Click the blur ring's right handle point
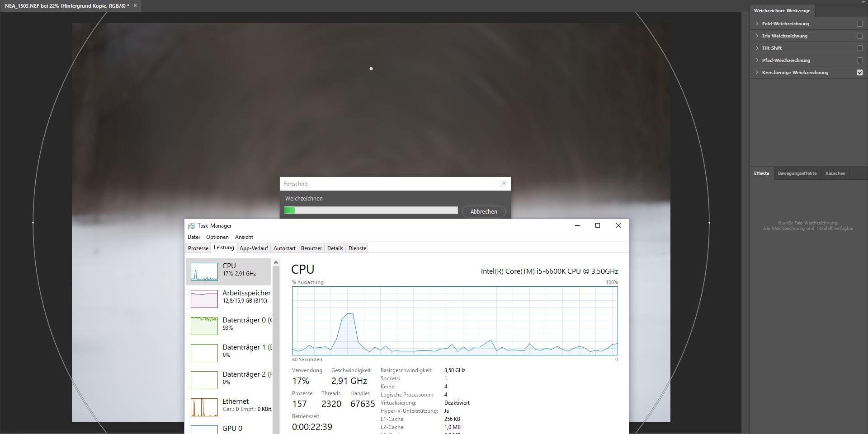 (x=709, y=222)
